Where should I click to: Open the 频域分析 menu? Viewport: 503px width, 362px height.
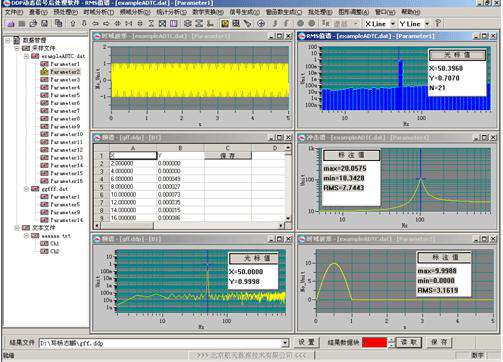[x=135, y=12]
